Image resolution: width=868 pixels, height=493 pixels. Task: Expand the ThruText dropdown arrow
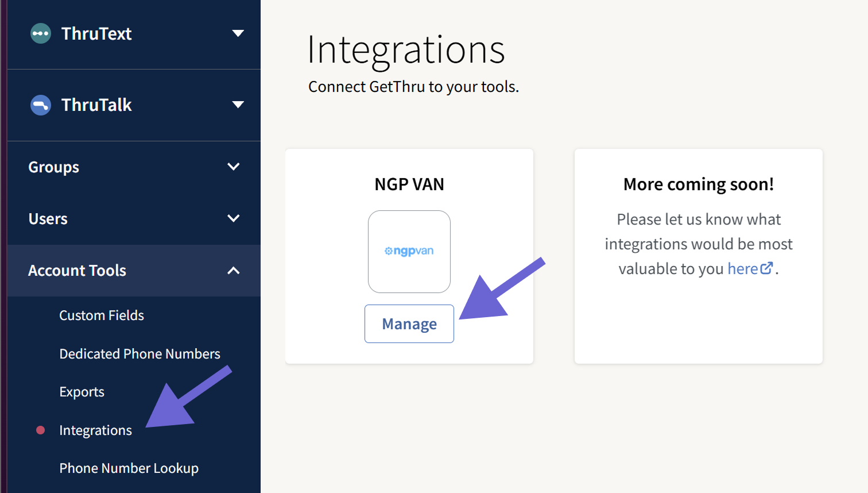[238, 33]
